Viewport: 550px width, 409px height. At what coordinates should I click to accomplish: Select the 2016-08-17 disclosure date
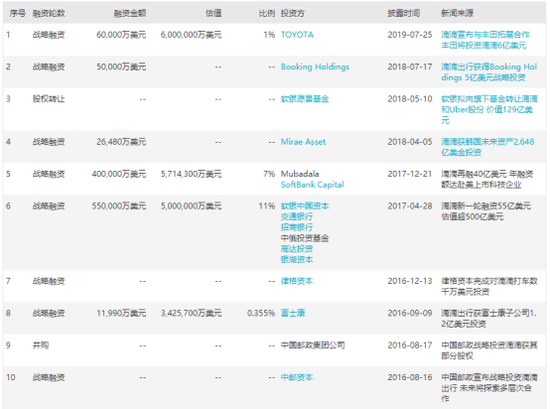(410, 345)
